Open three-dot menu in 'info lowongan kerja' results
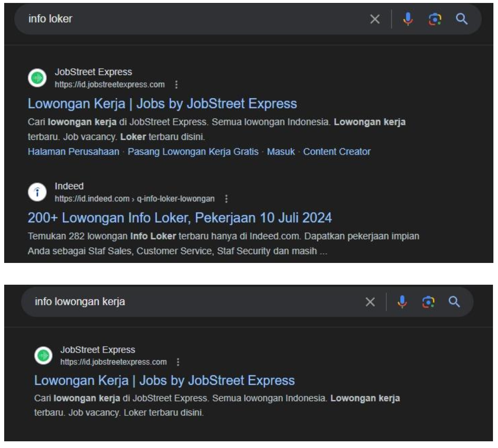 click(178, 362)
